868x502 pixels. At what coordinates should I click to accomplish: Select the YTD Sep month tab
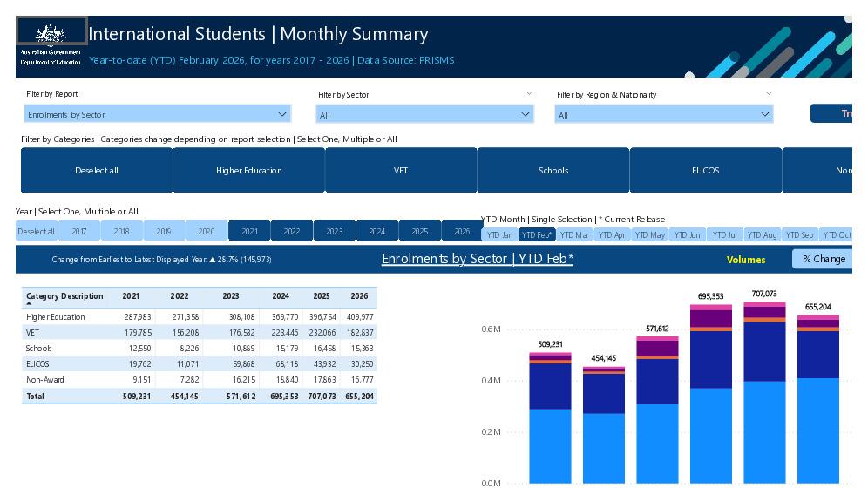(800, 234)
